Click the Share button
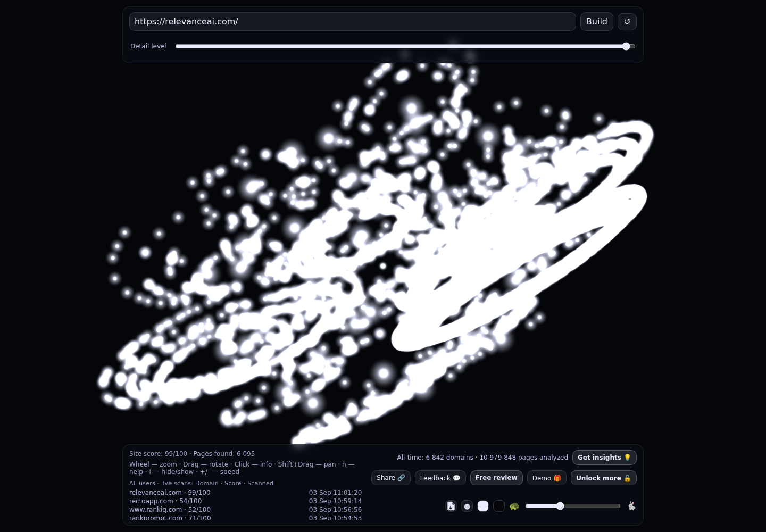Screen dimensions: 766x532 coord(391,478)
